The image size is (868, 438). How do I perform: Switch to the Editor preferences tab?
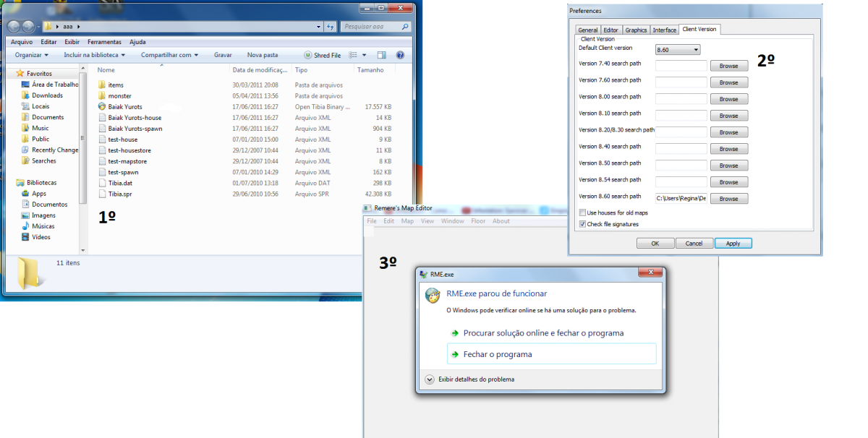pos(611,30)
